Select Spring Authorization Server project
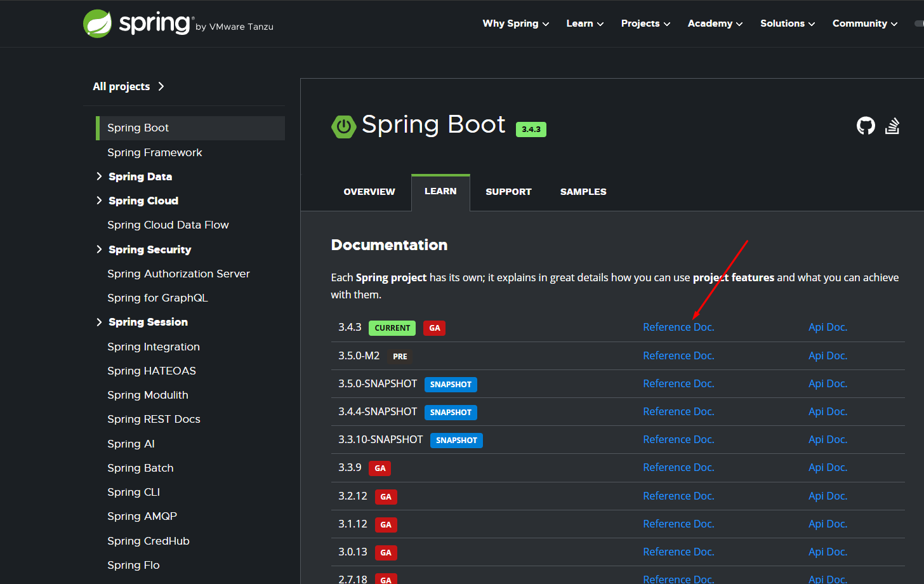Viewport: 924px width, 584px height. click(178, 274)
